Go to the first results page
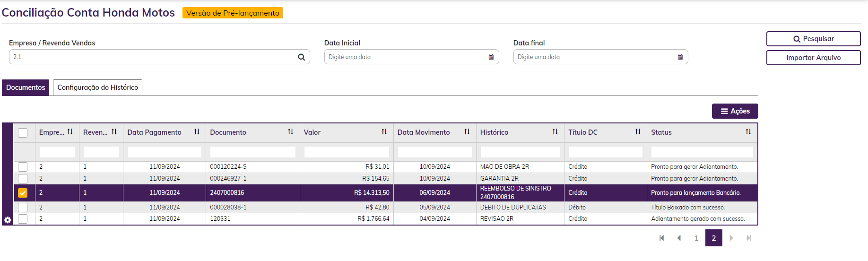 [661, 238]
